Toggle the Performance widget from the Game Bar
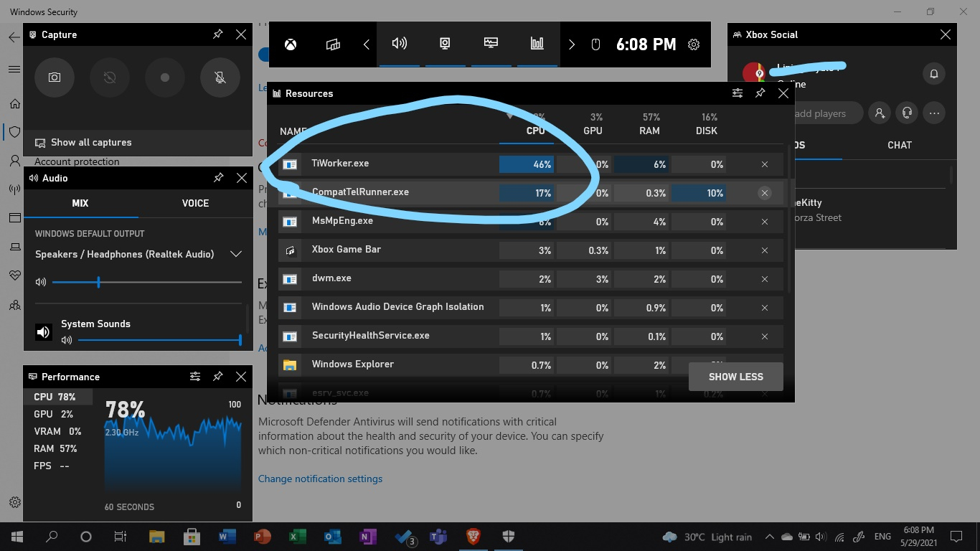Image resolution: width=980 pixels, height=551 pixels. (491, 44)
